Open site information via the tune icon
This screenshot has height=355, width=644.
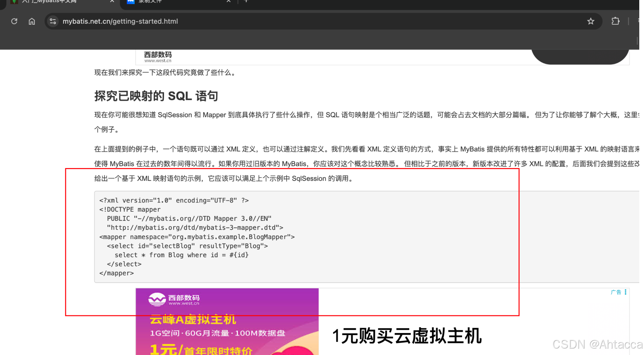coord(53,21)
